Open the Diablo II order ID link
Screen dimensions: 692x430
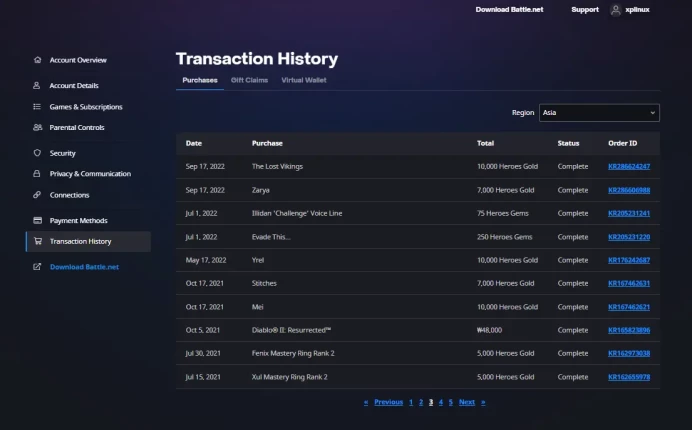point(629,330)
